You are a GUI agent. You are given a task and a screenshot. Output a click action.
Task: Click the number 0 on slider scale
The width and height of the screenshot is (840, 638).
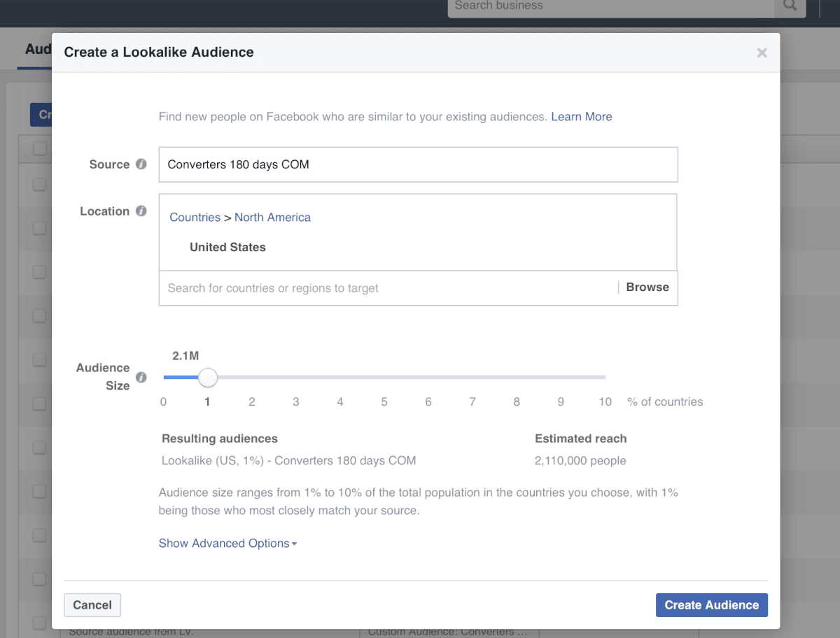pyautogui.click(x=163, y=402)
